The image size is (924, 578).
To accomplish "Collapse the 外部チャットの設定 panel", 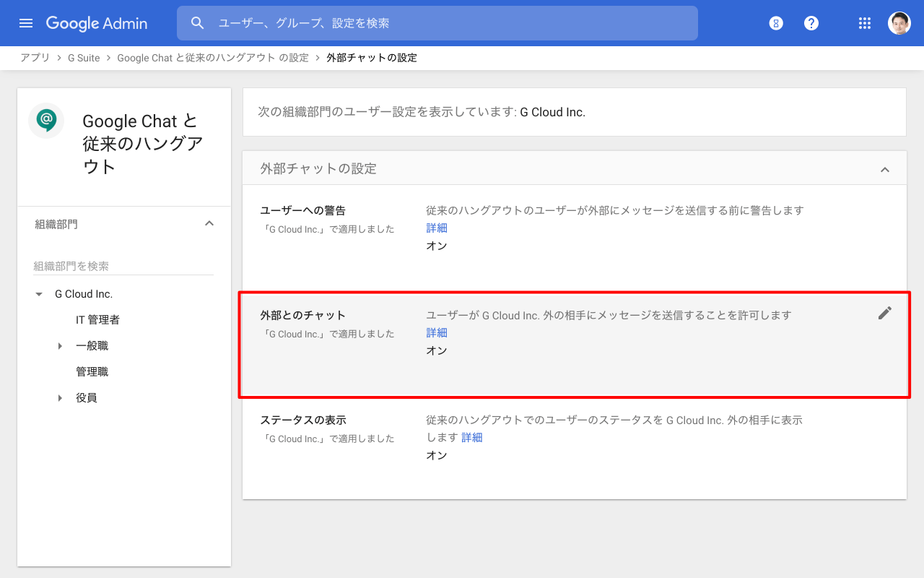I will 885,169.
